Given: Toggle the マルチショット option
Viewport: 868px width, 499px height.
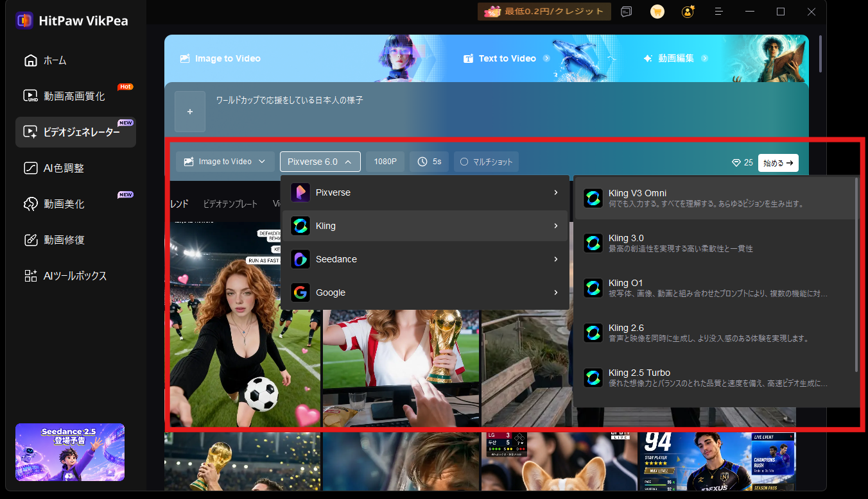Looking at the screenshot, I should tap(486, 162).
